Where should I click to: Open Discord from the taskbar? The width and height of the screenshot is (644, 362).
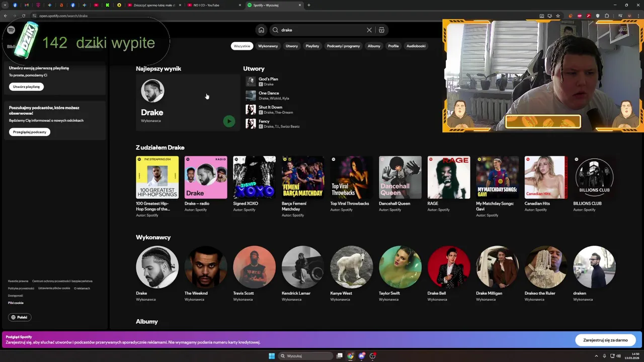point(362,356)
